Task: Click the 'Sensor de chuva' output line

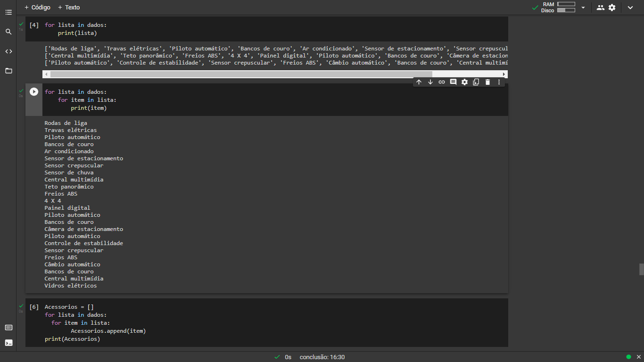Action: pyautogui.click(x=69, y=173)
